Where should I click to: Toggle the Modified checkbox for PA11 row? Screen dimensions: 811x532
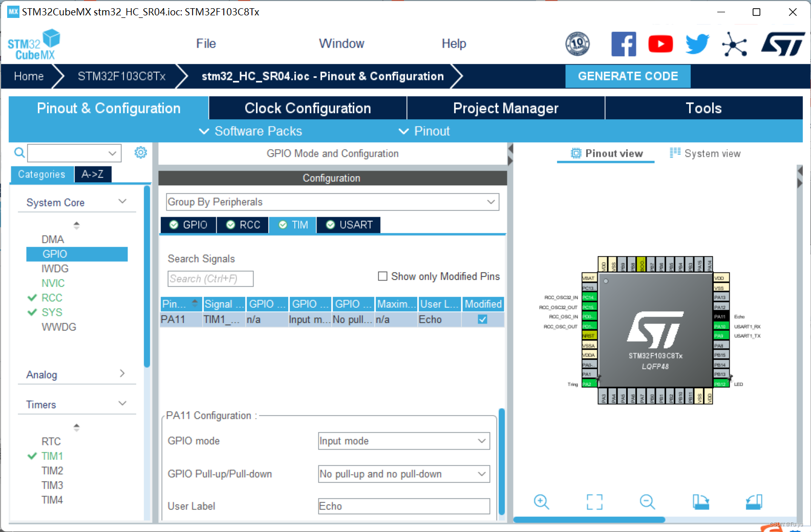[482, 320]
